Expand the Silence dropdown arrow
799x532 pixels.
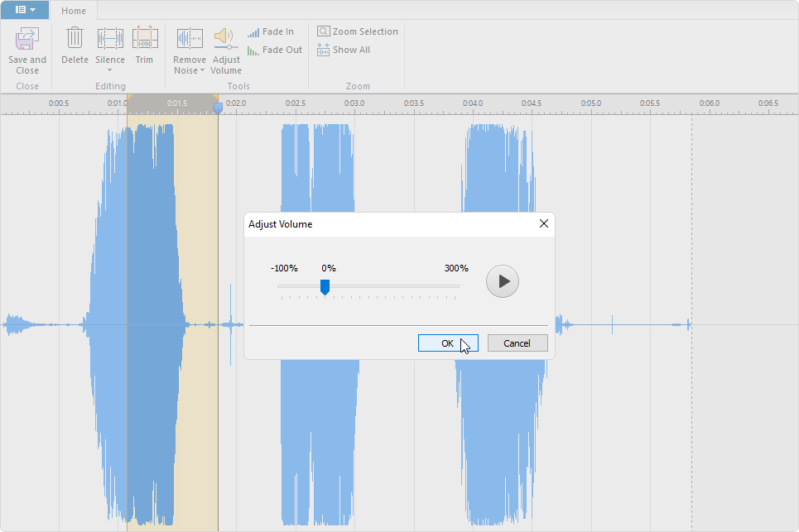(110, 70)
